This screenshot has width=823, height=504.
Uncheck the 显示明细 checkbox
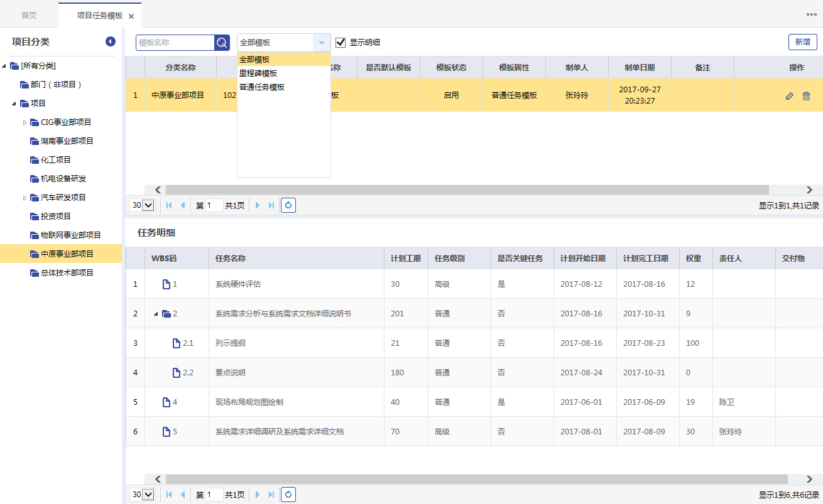pyautogui.click(x=341, y=43)
